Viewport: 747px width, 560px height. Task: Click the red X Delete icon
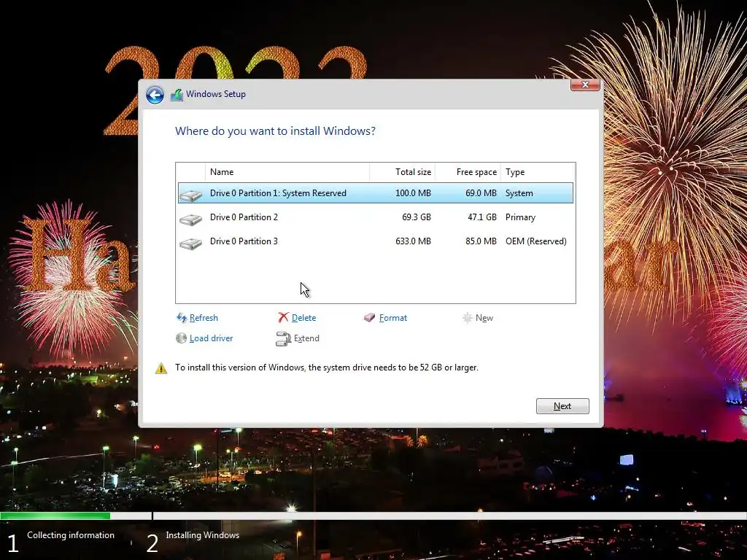pos(284,318)
